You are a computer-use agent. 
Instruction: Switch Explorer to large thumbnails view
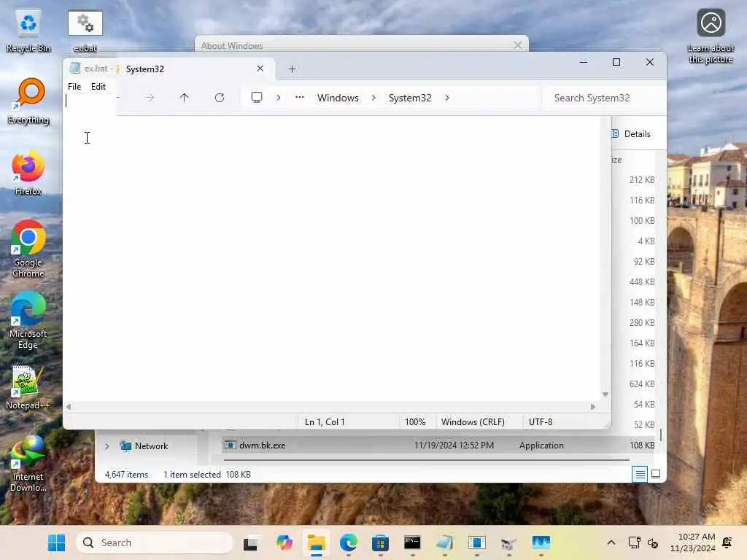(x=656, y=475)
